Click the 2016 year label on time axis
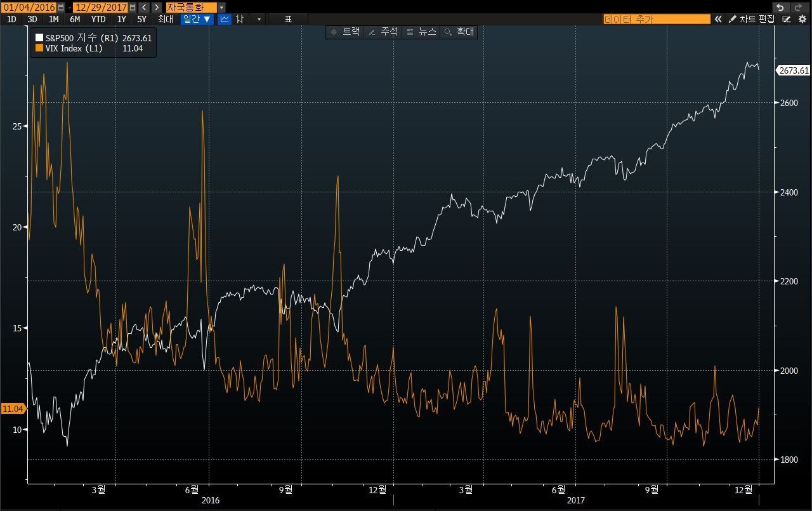This screenshot has height=511, width=812. [x=210, y=500]
